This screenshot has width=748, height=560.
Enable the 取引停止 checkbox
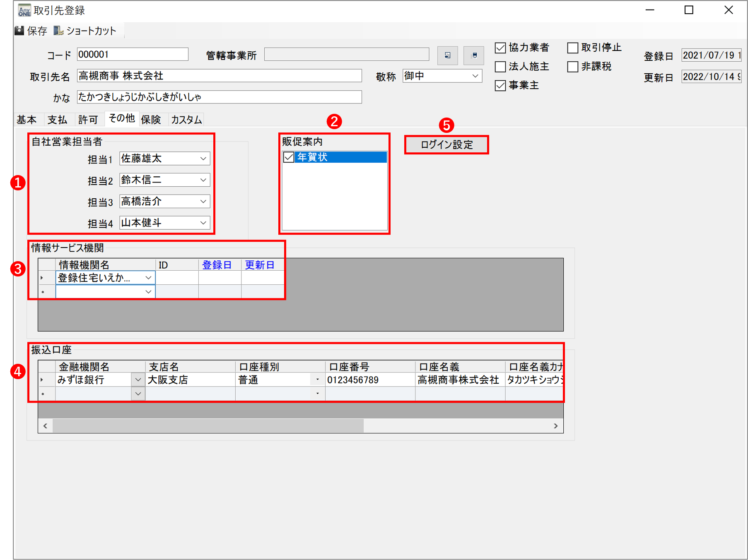pyautogui.click(x=572, y=48)
